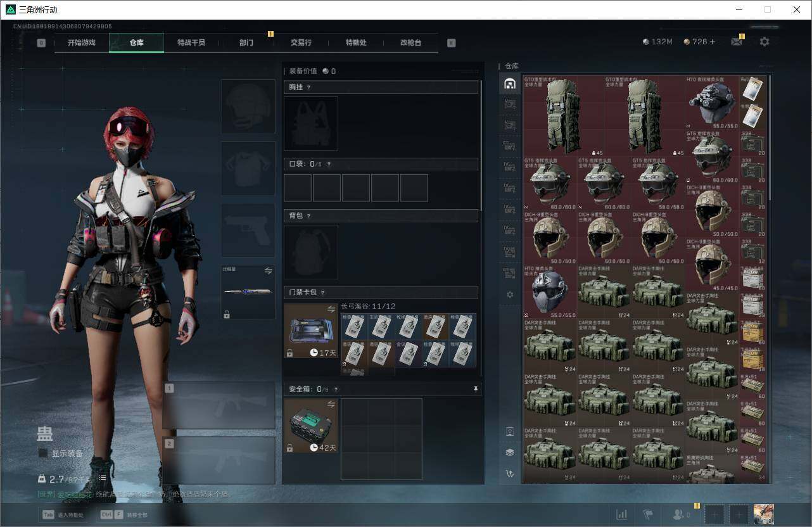The image size is (812, 527).
Task: Collapse the 背包 section header
Action: click(x=381, y=216)
